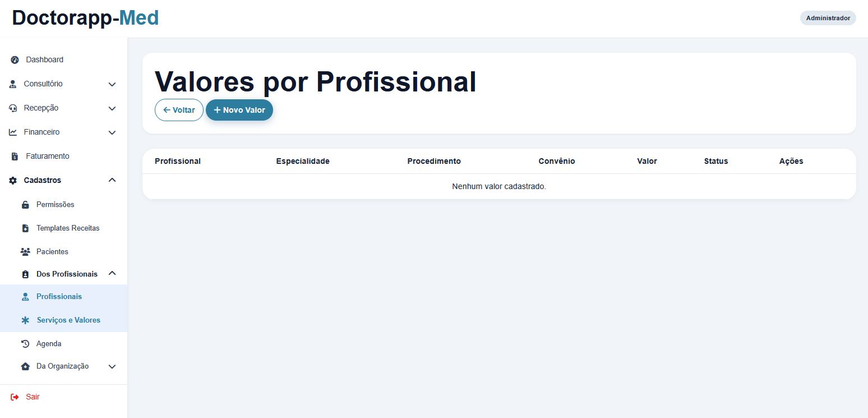The width and height of the screenshot is (868, 418).
Task: Click the Status column header
Action: [716, 161]
